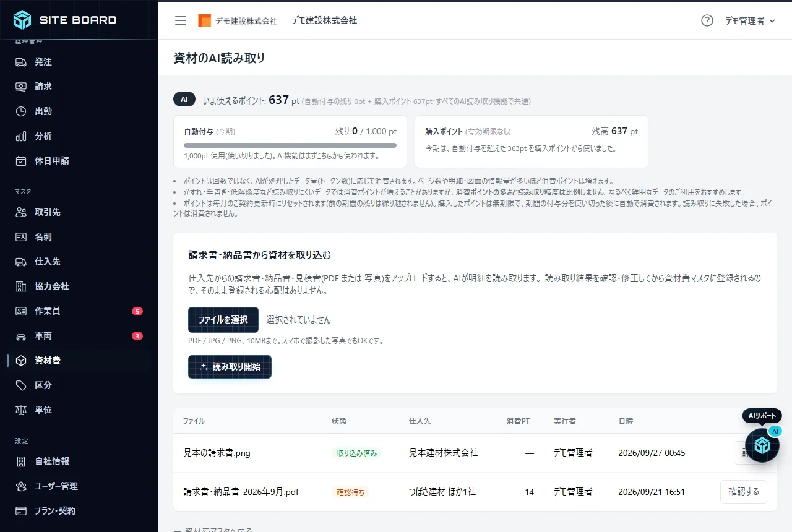Click the 取り込み済み status badge
This screenshot has width=792, height=532.
click(x=357, y=453)
